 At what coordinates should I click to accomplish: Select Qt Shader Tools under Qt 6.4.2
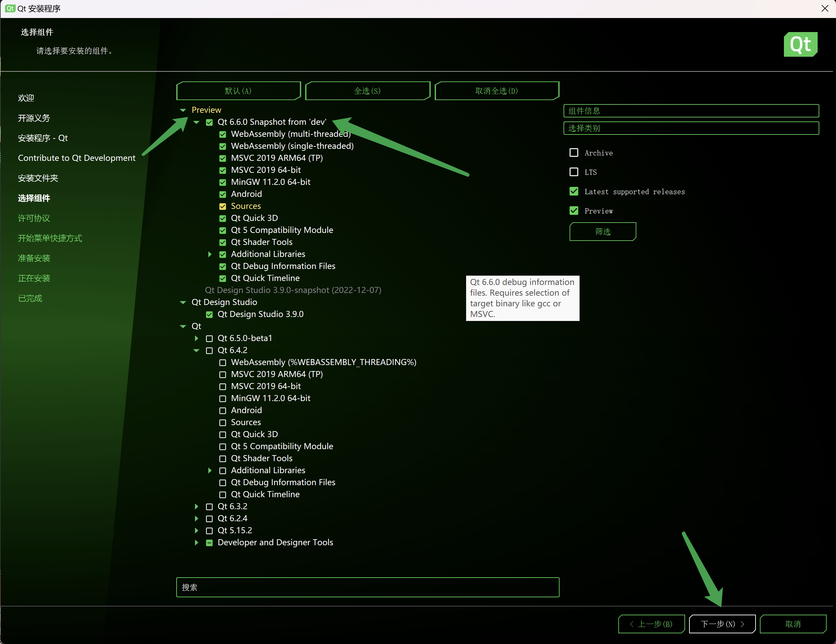click(x=261, y=458)
